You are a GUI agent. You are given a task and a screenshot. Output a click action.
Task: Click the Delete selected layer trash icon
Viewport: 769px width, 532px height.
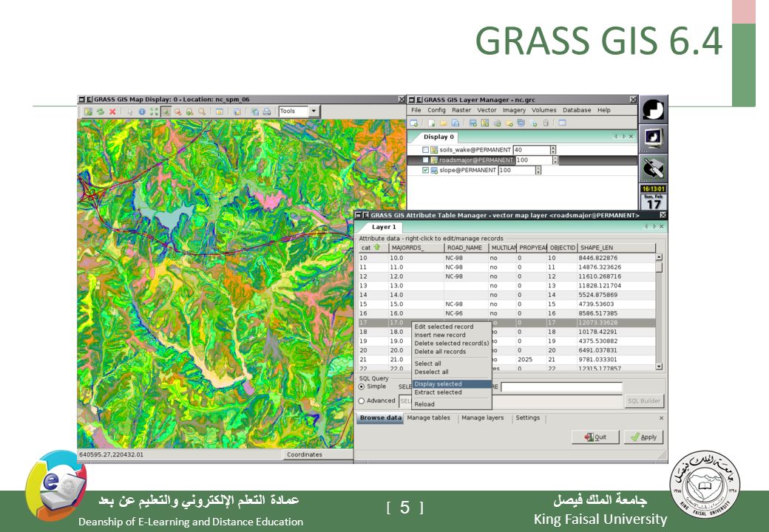[x=546, y=123]
